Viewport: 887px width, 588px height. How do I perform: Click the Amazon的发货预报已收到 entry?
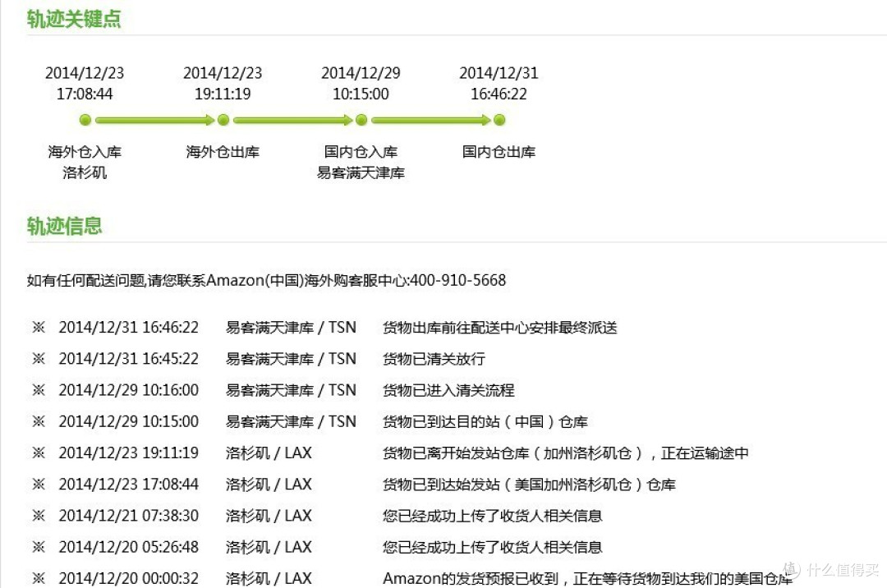(587, 578)
